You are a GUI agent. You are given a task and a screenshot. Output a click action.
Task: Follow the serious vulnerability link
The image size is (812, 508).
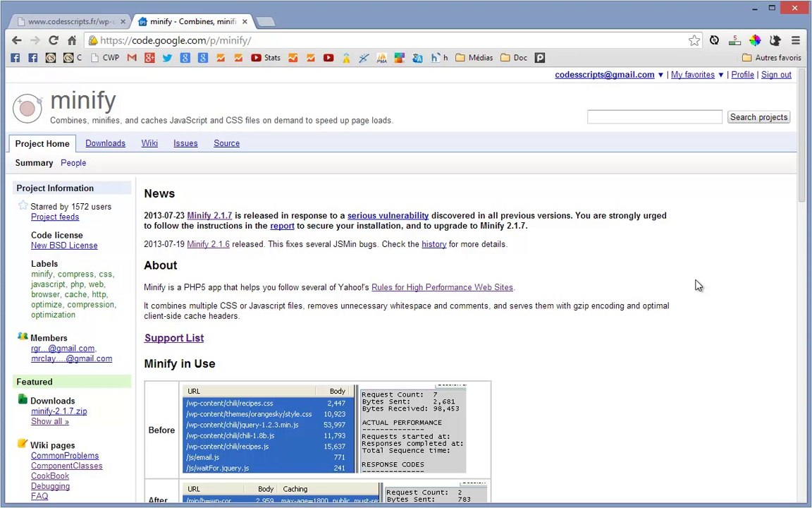[388, 216]
